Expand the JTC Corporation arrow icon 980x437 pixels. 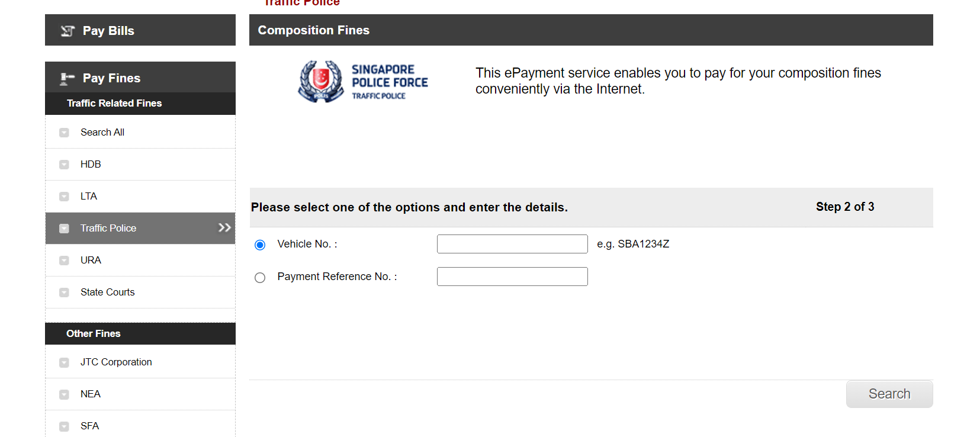point(64,362)
